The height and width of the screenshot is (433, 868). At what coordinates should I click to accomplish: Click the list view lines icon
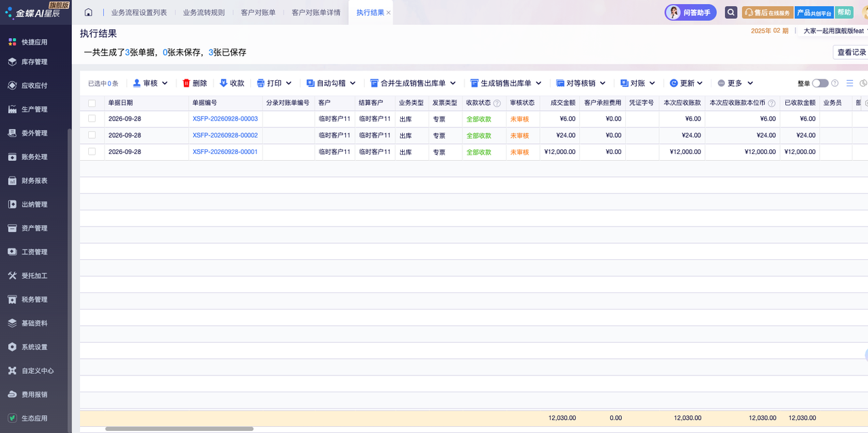tap(850, 83)
